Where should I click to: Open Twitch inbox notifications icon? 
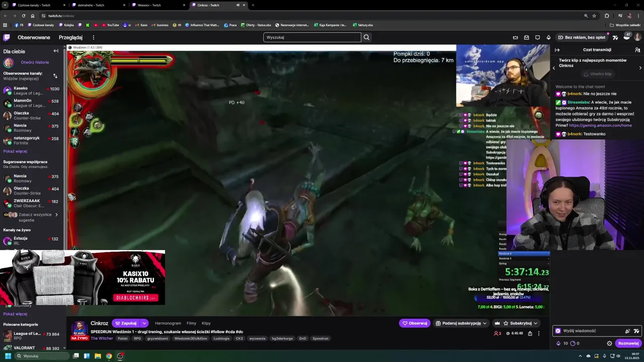coord(526,37)
